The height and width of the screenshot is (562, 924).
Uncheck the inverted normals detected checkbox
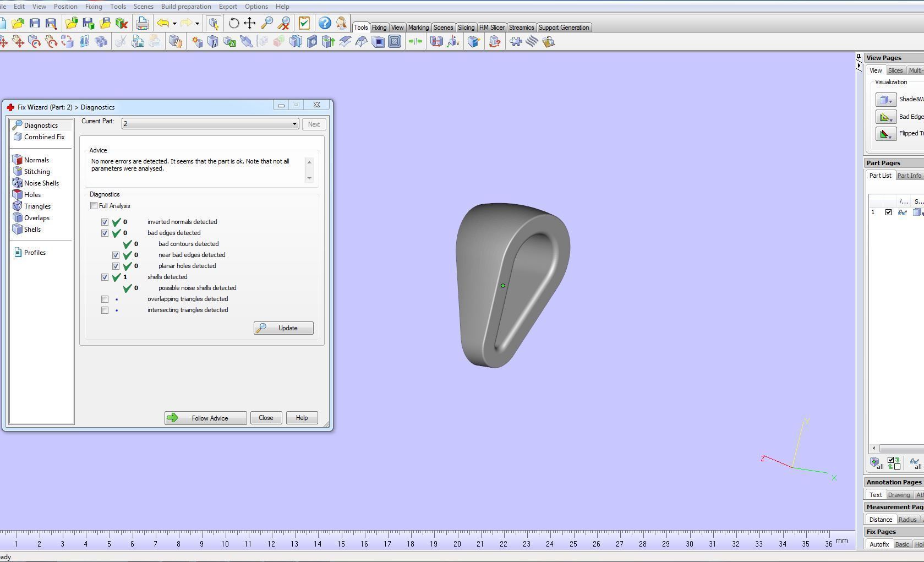[x=105, y=222]
